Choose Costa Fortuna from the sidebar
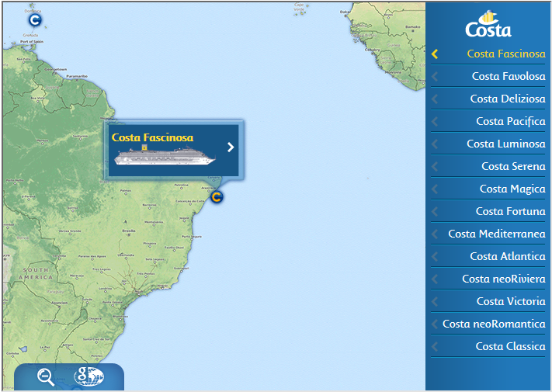 (510, 211)
